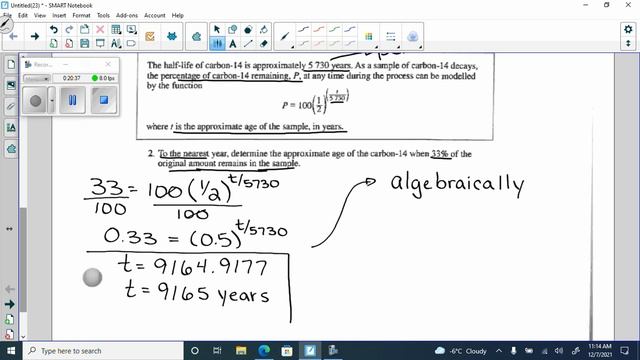The height and width of the screenshot is (360, 640).
Task: Click the sidebar delete page icon
Action: point(9,334)
